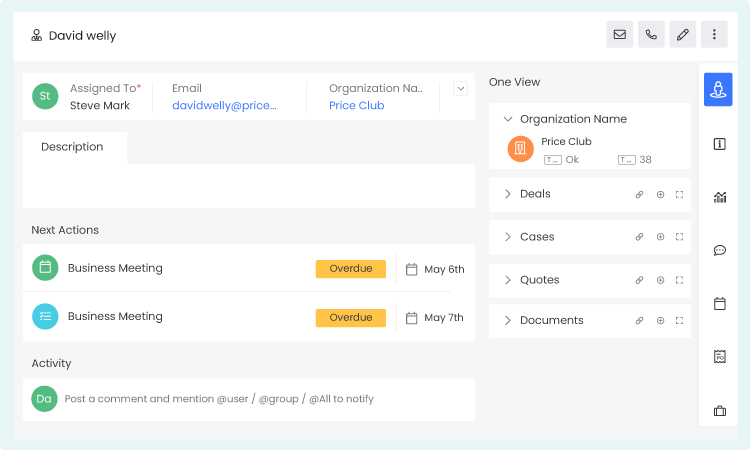The image size is (750, 450).
Task: Open the info icon in right sidebar
Action: pyautogui.click(x=719, y=144)
